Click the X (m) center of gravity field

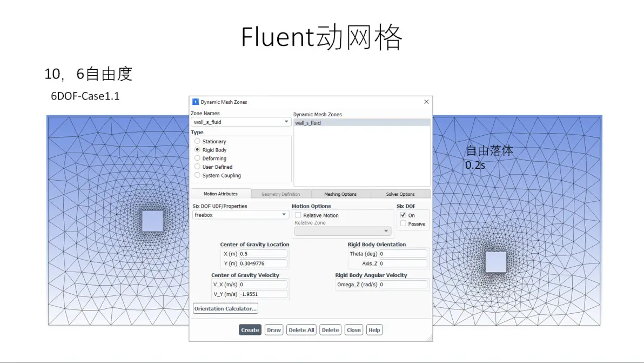[x=263, y=254]
